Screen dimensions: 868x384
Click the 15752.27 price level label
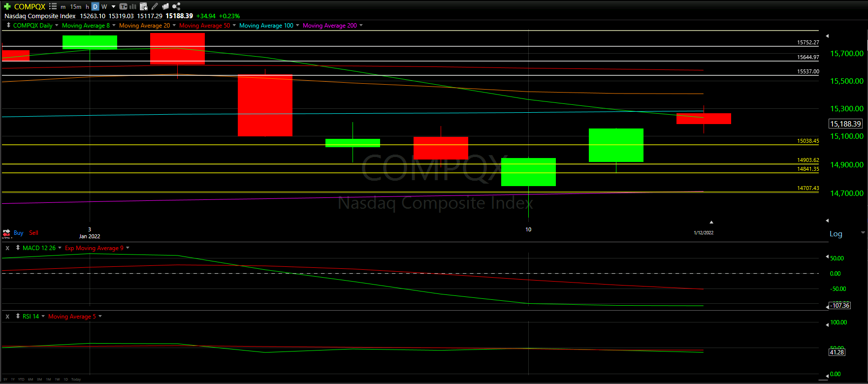808,43
